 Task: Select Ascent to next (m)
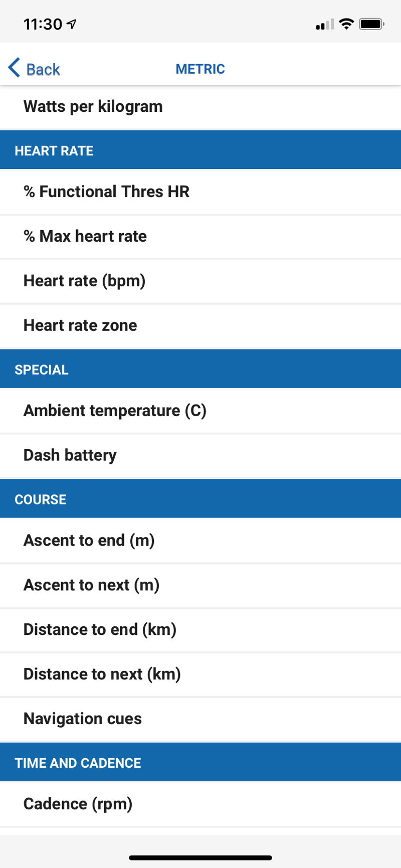tap(91, 585)
